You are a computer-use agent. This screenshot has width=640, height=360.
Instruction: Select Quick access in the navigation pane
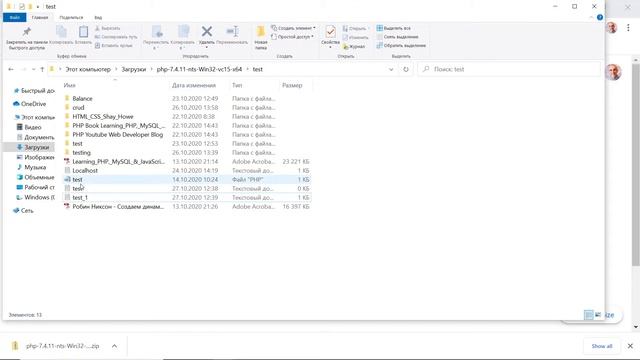[x=34, y=91]
